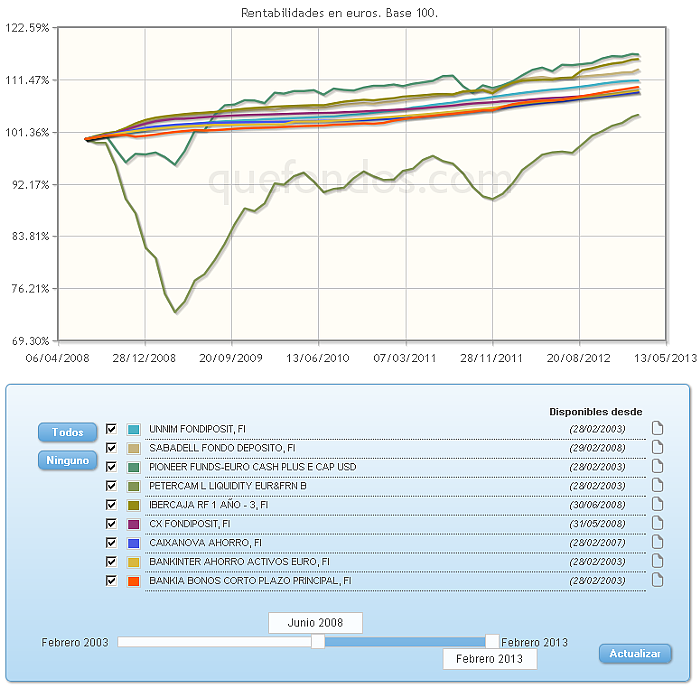Click the blue selected range of the date slider
This screenshot has width=700, height=687.
coord(405,642)
